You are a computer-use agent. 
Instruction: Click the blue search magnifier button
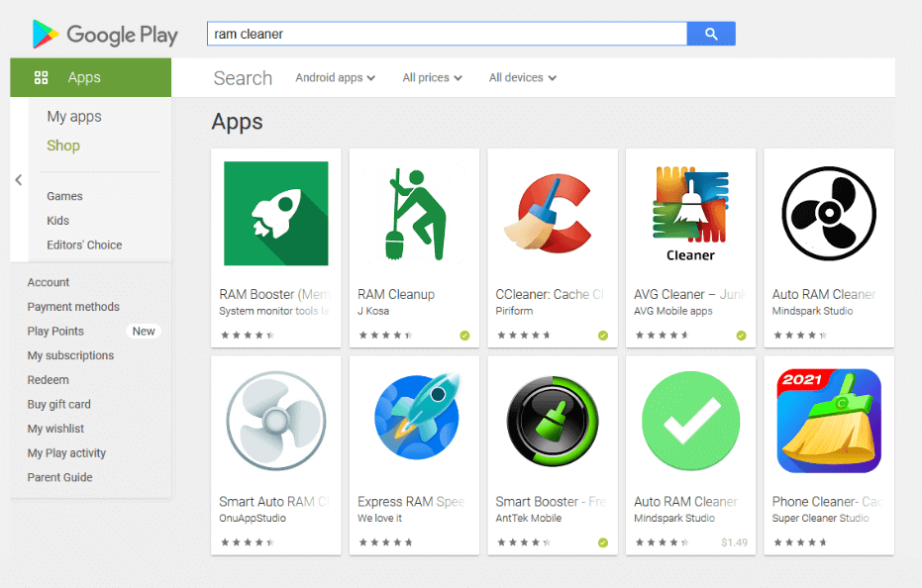tap(711, 34)
